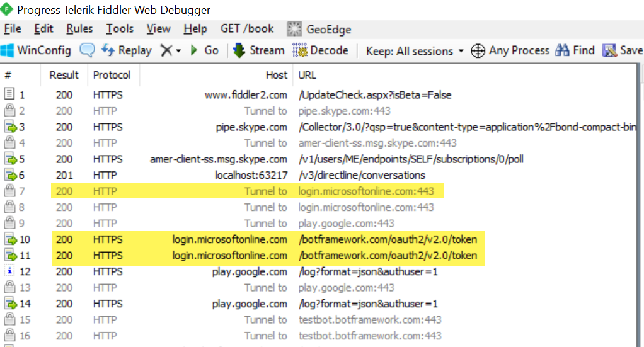Select the www.fiddler2.com host cell
Viewport: 644px width, 347px height.
pyautogui.click(x=246, y=95)
